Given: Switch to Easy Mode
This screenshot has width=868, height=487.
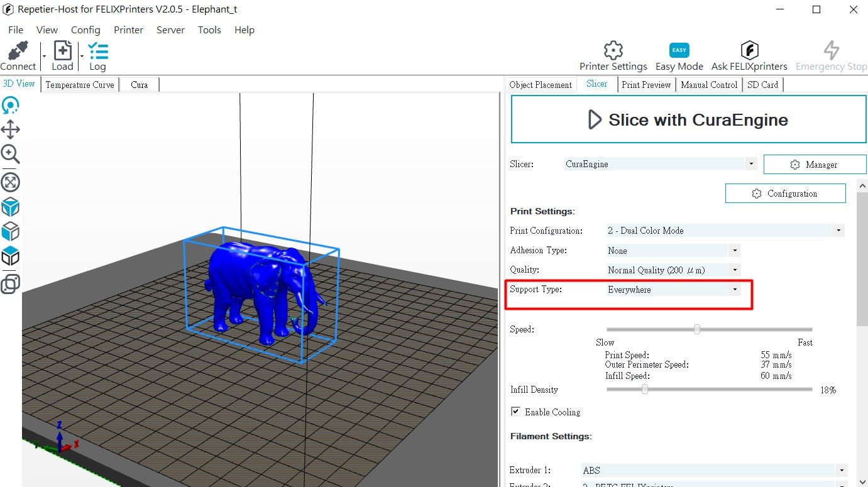Looking at the screenshot, I should 679,51.
